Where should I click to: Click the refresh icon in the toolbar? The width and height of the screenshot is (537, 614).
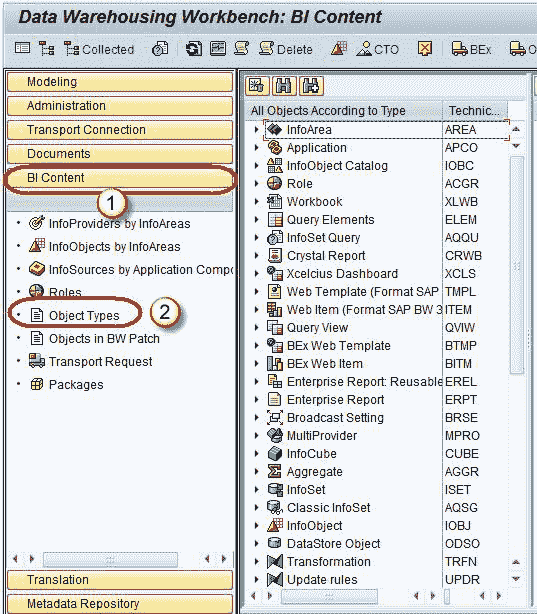click(x=193, y=49)
